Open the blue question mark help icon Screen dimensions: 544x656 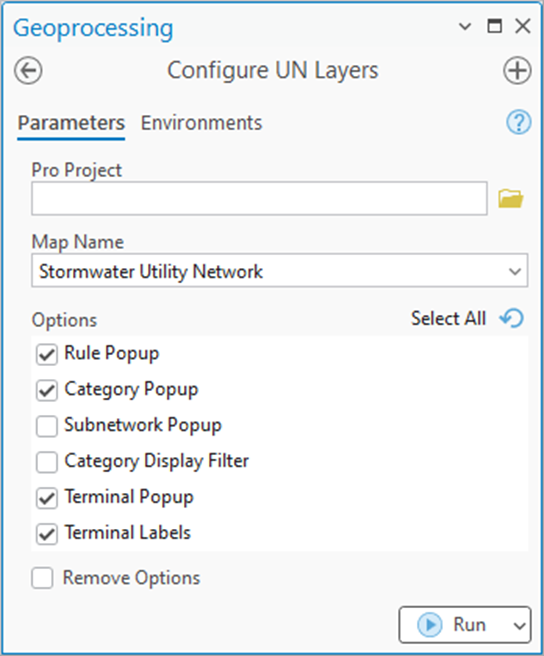tap(519, 122)
